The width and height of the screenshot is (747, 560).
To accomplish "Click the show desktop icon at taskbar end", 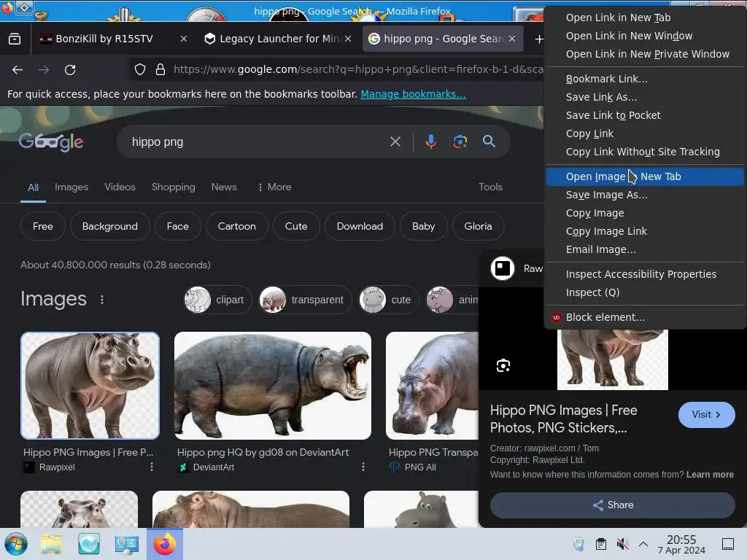I will point(727,544).
